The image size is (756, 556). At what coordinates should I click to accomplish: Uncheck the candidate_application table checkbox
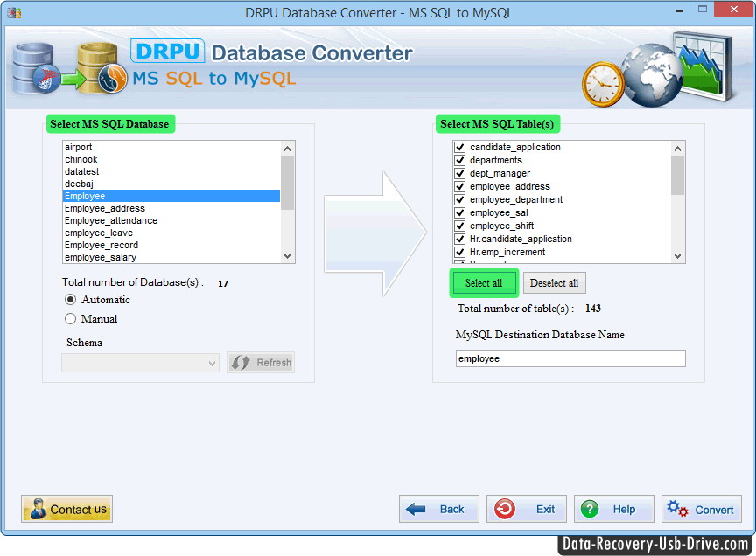point(460,147)
